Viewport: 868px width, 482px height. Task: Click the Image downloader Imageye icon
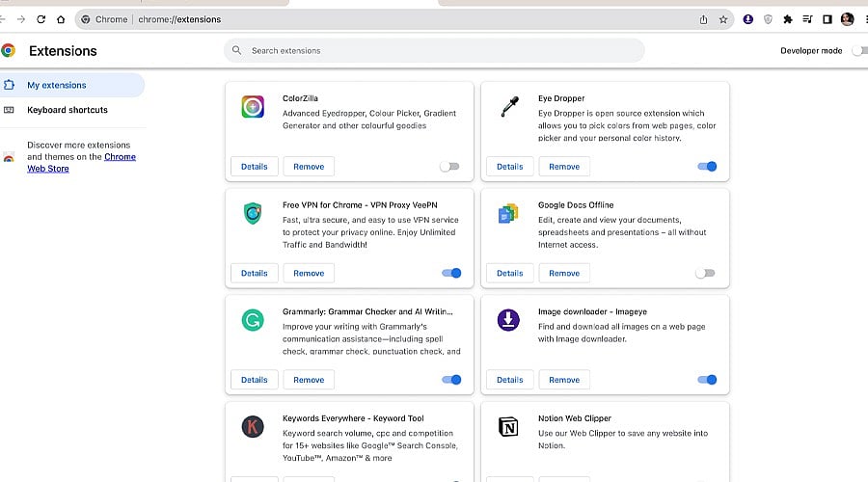click(x=508, y=320)
